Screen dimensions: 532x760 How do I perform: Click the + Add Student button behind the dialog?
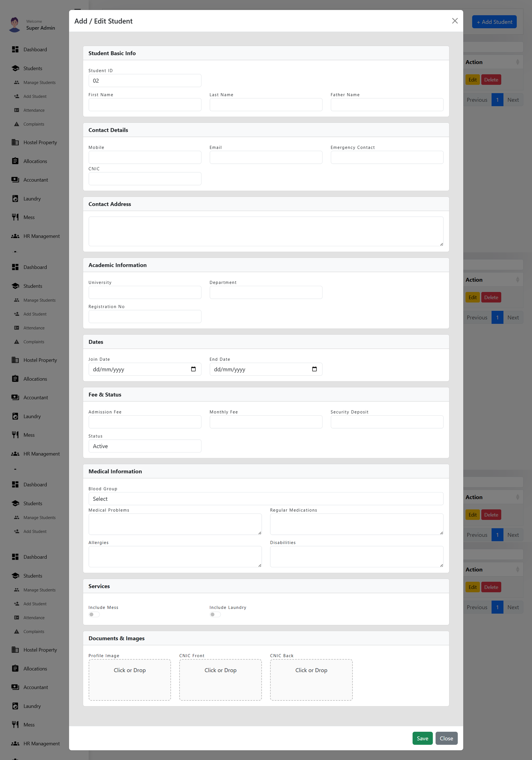494,22
